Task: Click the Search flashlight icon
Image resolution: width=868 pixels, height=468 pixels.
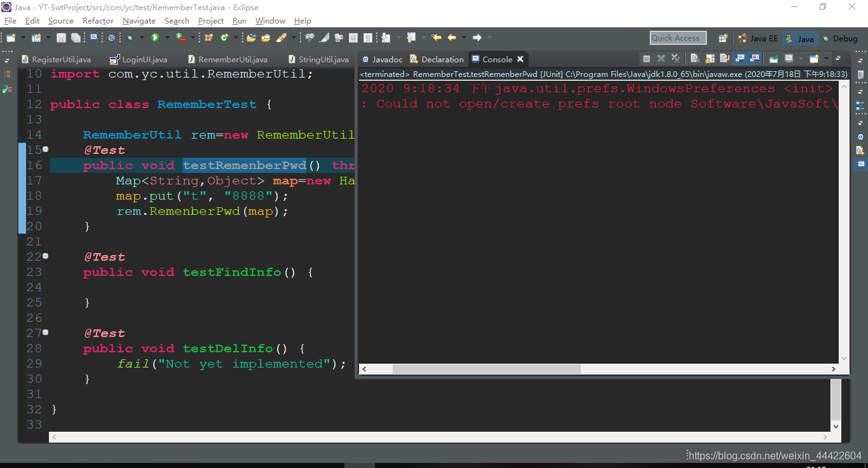Action: pos(281,38)
